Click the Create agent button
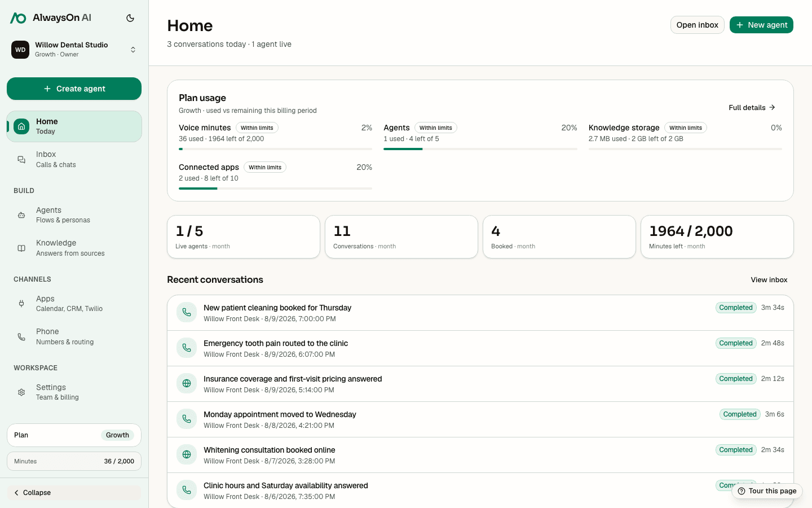 tap(74, 89)
